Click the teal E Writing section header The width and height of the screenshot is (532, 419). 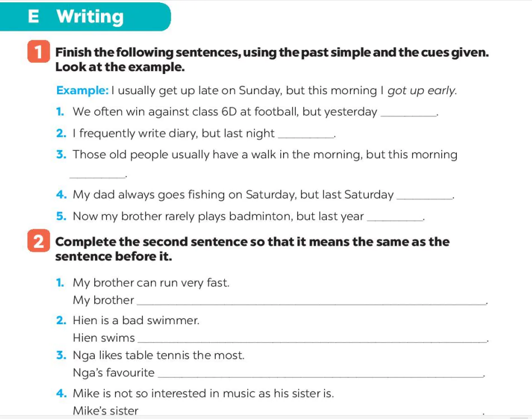coord(85,17)
